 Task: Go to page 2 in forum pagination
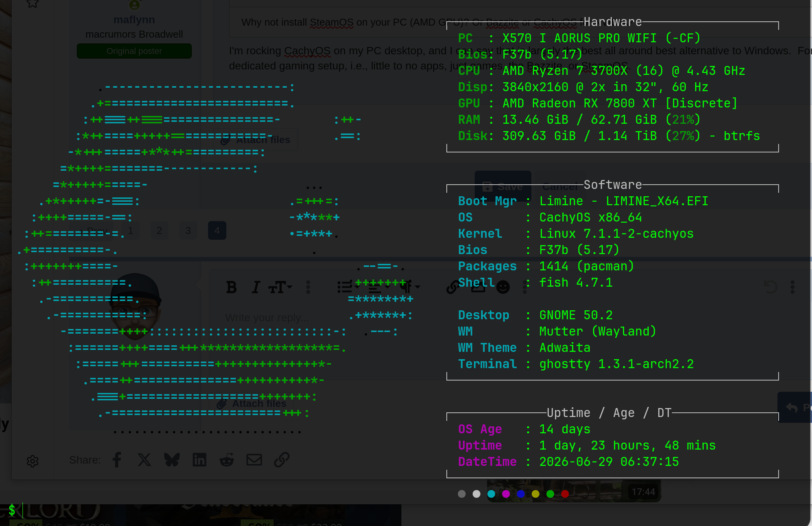pyautogui.click(x=160, y=231)
